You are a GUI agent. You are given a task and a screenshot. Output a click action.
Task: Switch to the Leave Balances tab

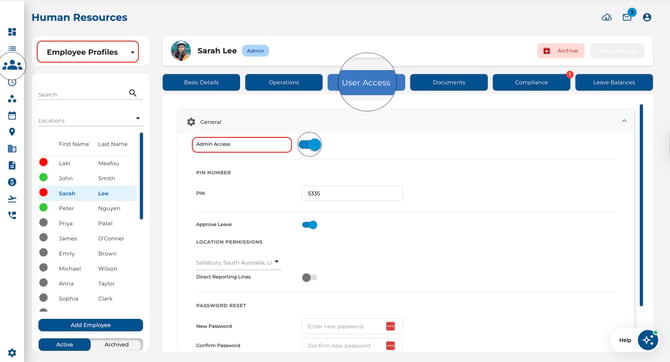(614, 82)
